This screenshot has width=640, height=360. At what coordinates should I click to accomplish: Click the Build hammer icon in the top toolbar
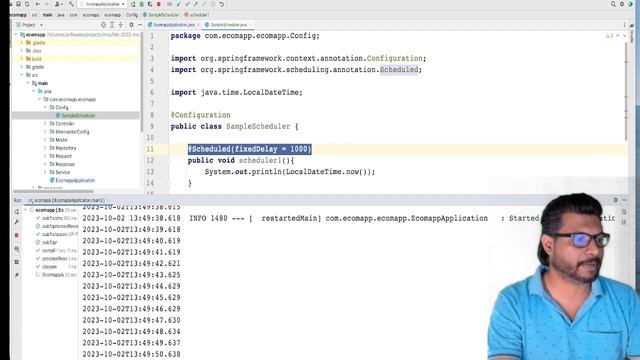[x=71, y=4]
